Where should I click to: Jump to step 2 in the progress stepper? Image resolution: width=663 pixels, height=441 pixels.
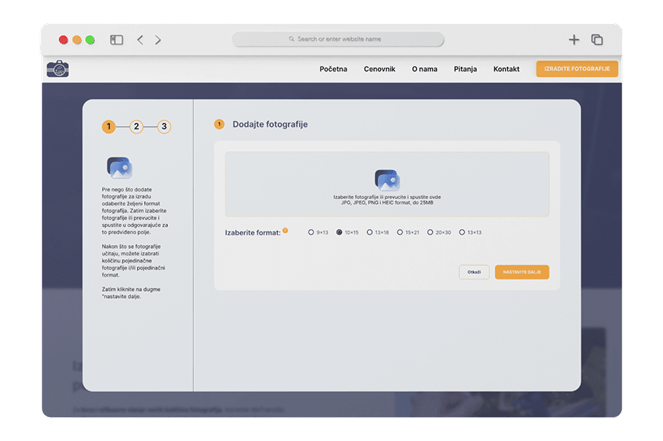(x=137, y=127)
